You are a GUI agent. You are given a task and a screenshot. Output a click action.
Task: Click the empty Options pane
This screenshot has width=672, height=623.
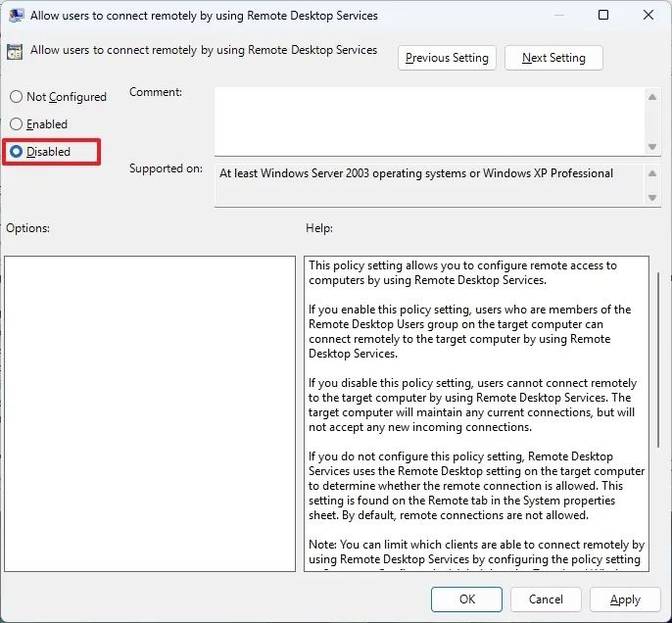pyautogui.click(x=150, y=413)
